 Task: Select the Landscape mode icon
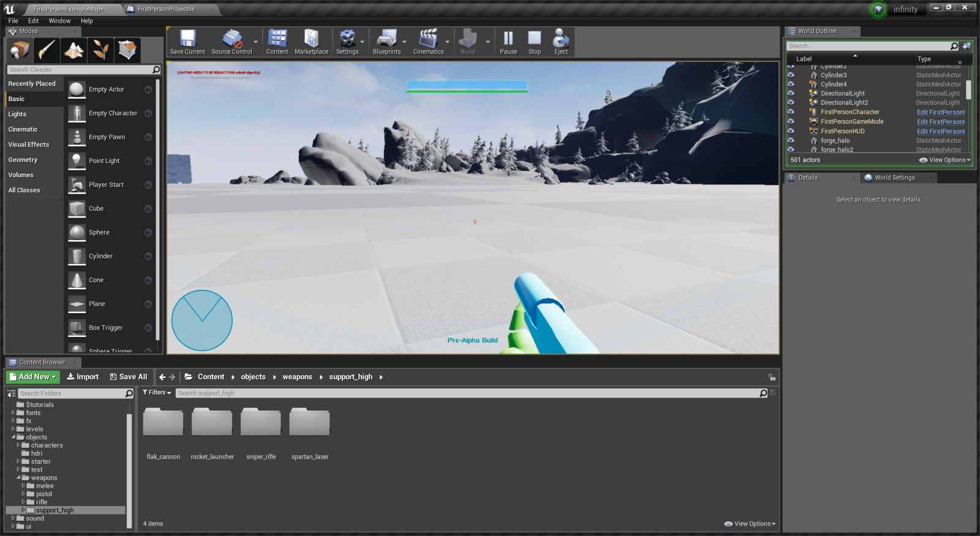coord(73,50)
